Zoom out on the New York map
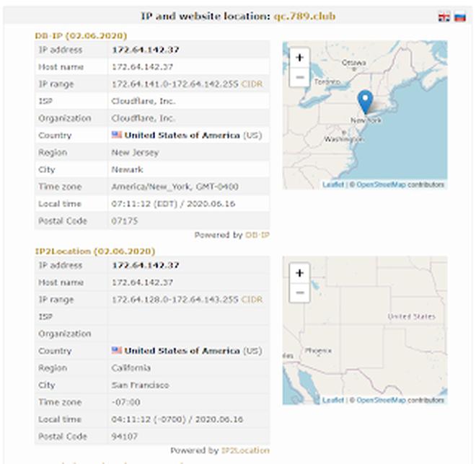This screenshot has width=476, height=464. point(299,76)
